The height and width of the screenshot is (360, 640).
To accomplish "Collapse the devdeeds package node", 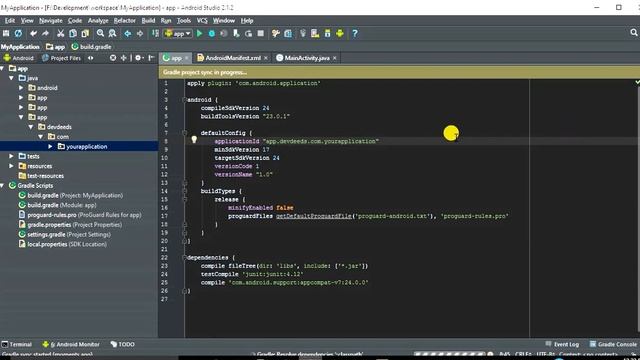I will coord(31,127).
